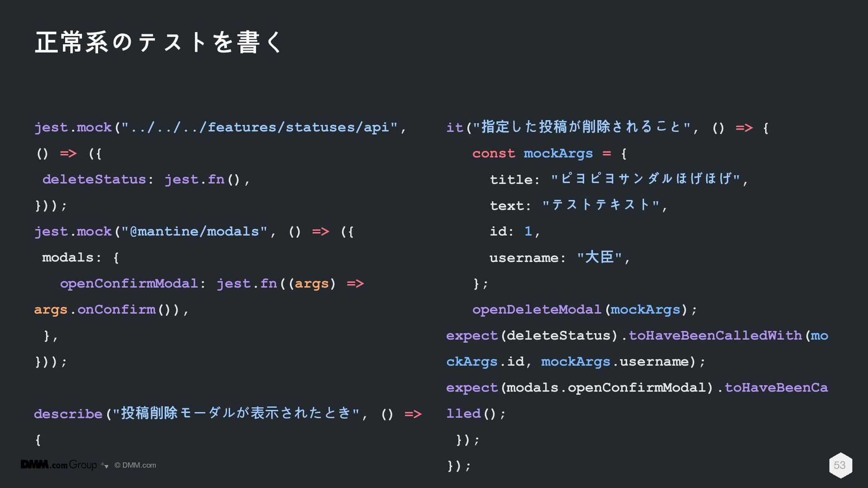Click the it 指定した投稿が削除されること line
Viewport: 868px width, 488px height.
point(608,127)
